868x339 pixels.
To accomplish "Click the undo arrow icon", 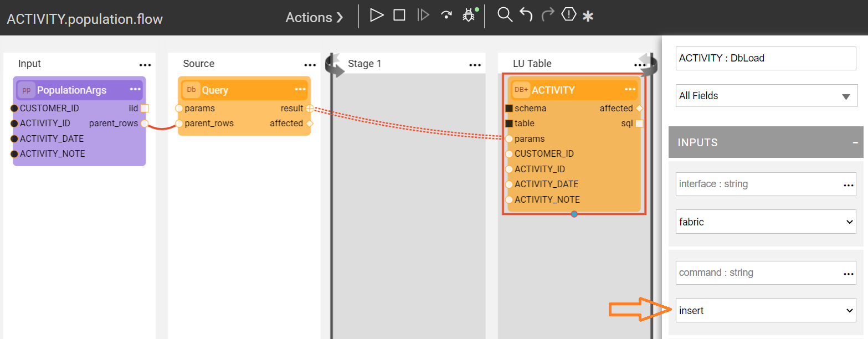I will [x=526, y=15].
